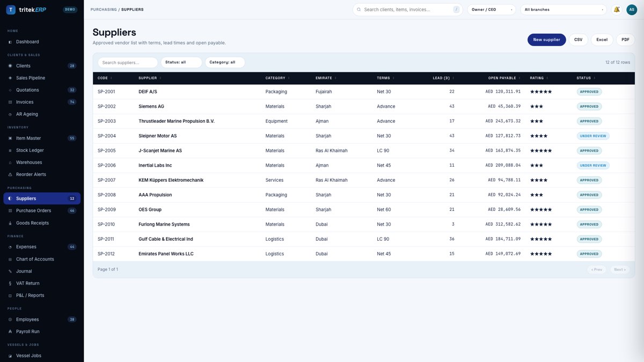Click the Reorder Alerts warning icon
This screenshot has width=644, height=362.
tap(10, 174)
